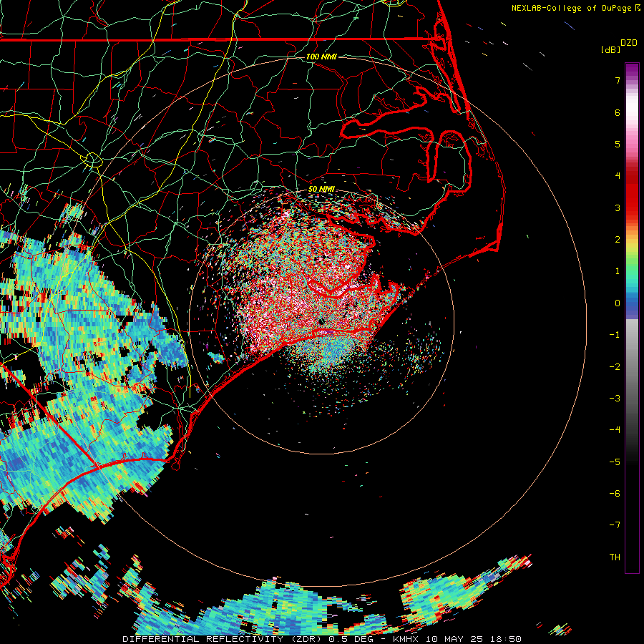This screenshot has height=644, width=644.
Task: Click the 50 NMI range ring label
Action: click(x=321, y=189)
